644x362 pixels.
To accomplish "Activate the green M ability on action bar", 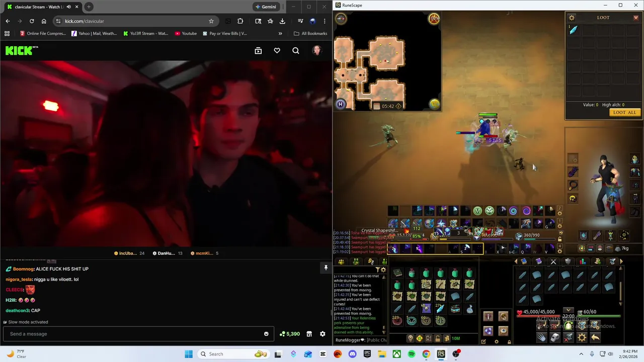I will coord(477,211).
